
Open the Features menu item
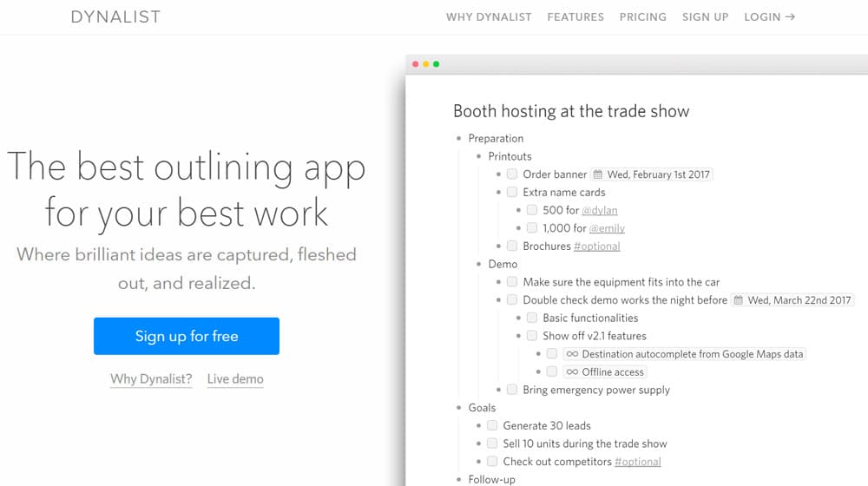tap(575, 16)
